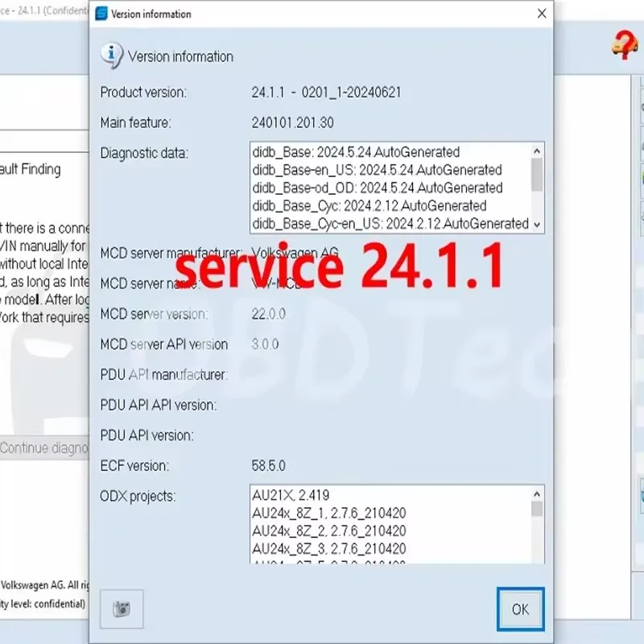
Task: Click ECF version value 58.5.0
Action: tap(268, 466)
